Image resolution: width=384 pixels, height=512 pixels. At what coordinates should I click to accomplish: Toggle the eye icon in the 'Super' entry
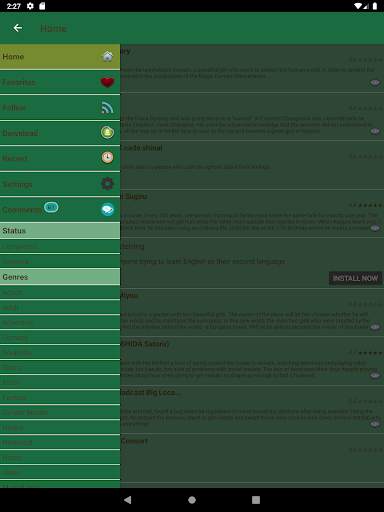[x=375, y=228]
